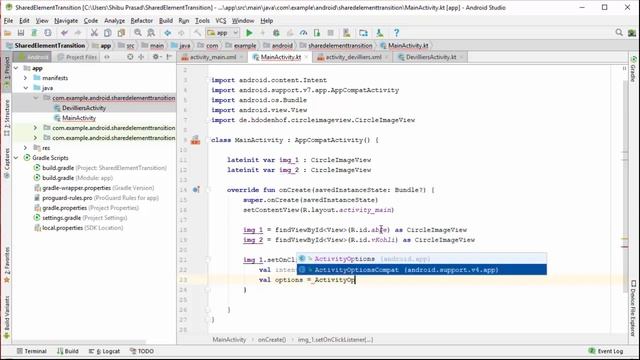Expand the manifests folder
This screenshot has height=360, width=640.
(x=26, y=78)
